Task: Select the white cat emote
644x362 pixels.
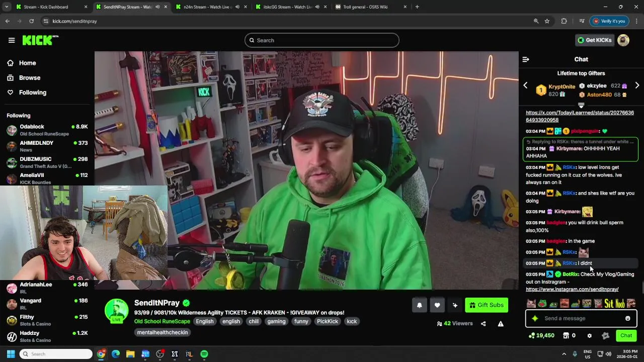Action: click(531, 303)
